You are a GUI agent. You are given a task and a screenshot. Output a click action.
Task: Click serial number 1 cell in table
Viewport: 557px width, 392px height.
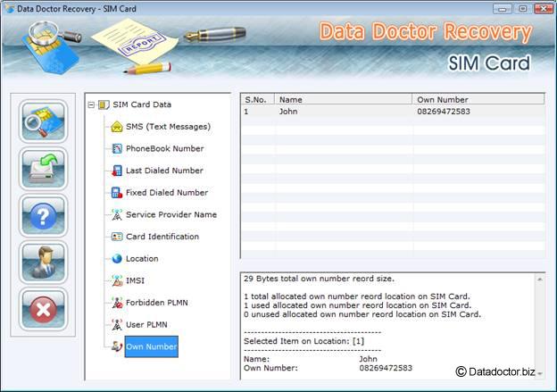[x=246, y=112]
